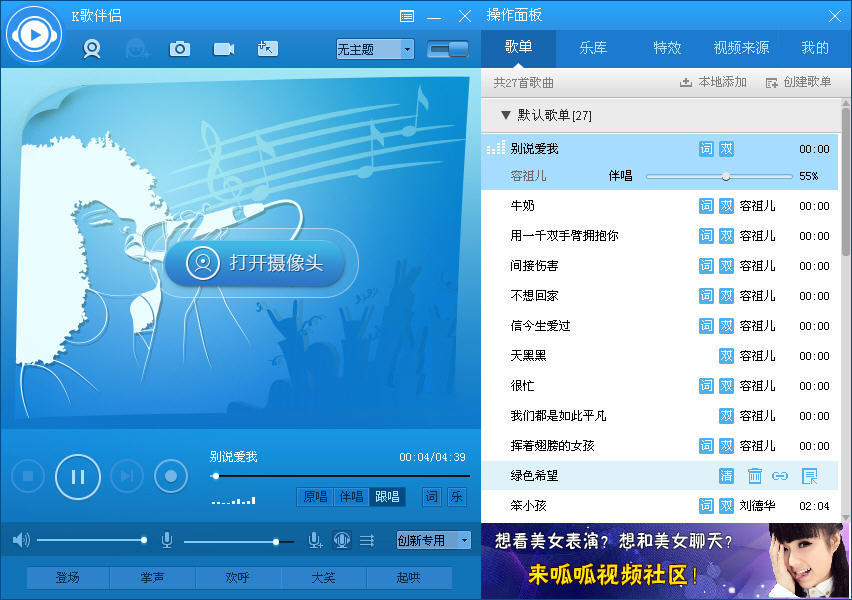
Task: Open the menu icon in title bar
Action: click(x=406, y=16)
